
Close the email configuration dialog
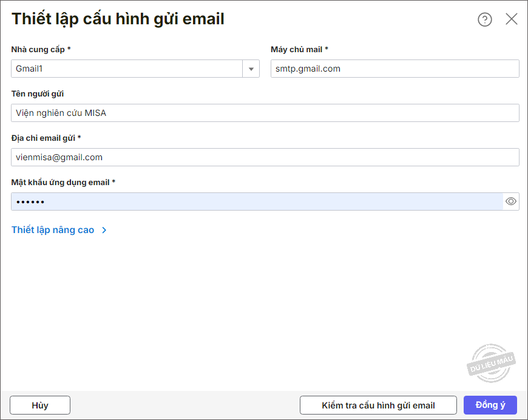point(512,19)
